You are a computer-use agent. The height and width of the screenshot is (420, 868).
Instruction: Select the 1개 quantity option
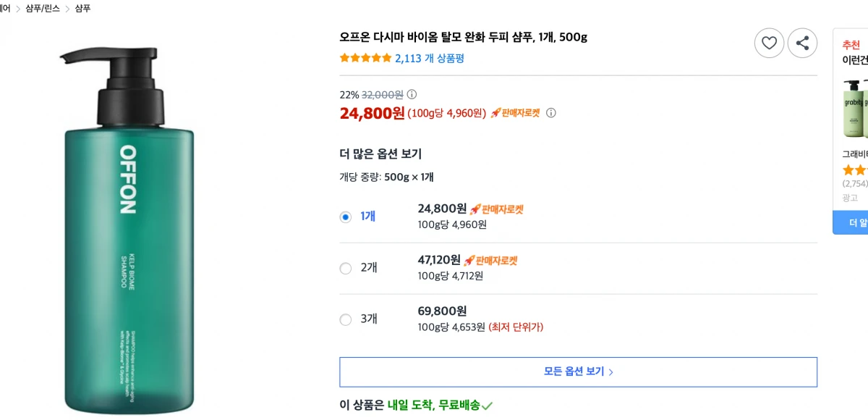click(x=345, y=217)
